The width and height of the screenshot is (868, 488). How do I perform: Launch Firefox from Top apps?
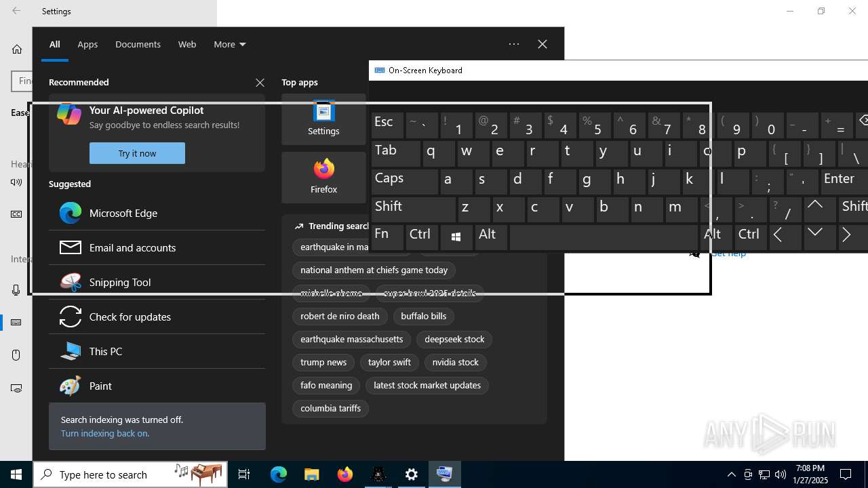323,178
